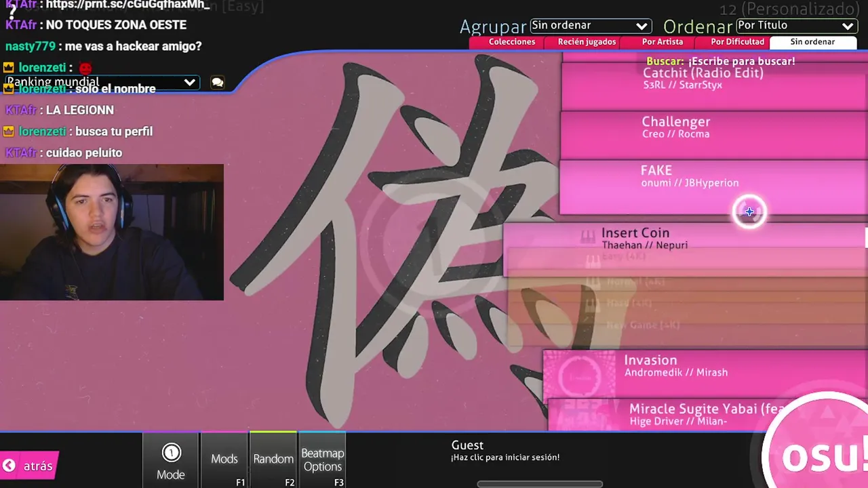Screen dimensions: 868x488
Task: Click the osu!mania piano icon on Insert Coin
Action: (x=587, y=237)
